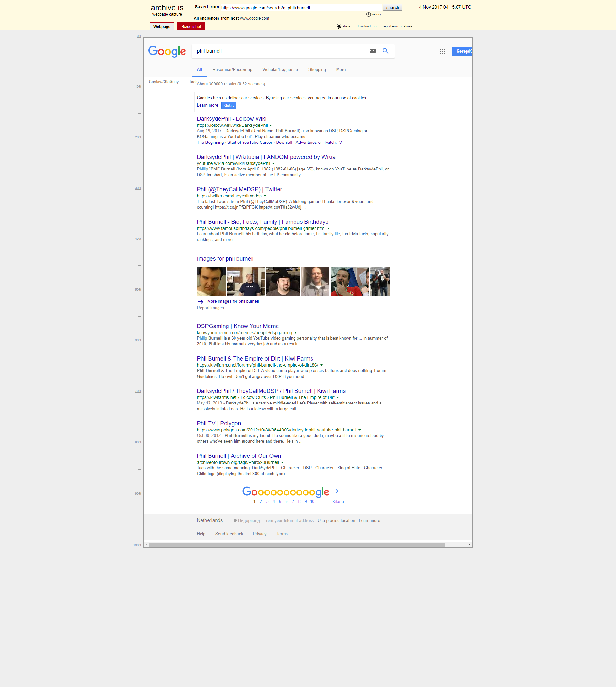Expand dropdown arrow next to lolcow.wiki URL
Image resolution: width=616 pixels, height=687 pixels.
271,125
